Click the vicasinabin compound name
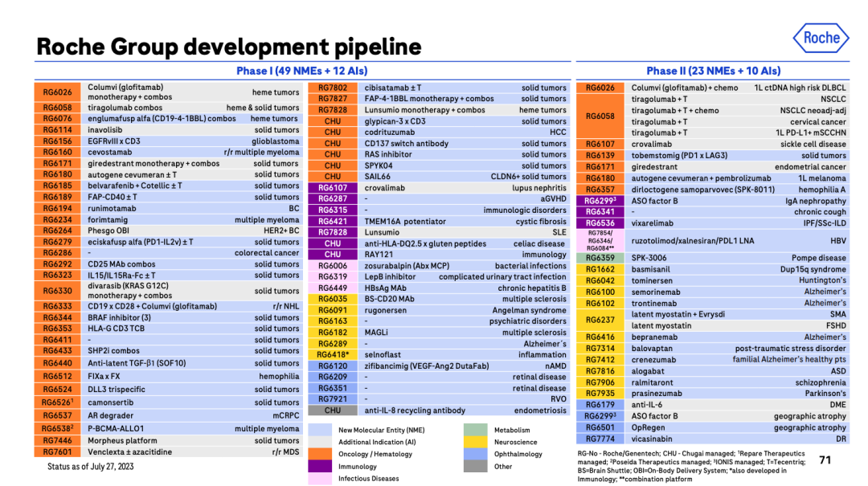Screen dimensions: 868x486 tap(652, 439)
